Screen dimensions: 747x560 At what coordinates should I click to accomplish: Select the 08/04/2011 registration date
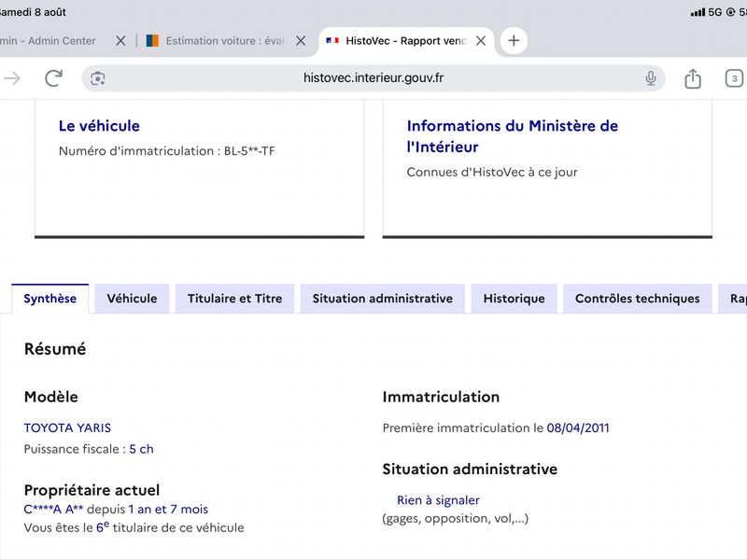click(x=578, y=427)
